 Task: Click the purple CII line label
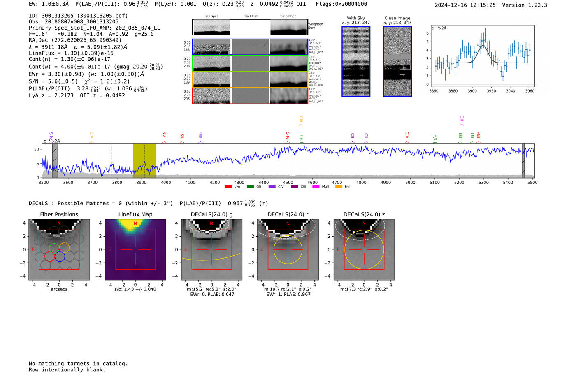[353, 138]
